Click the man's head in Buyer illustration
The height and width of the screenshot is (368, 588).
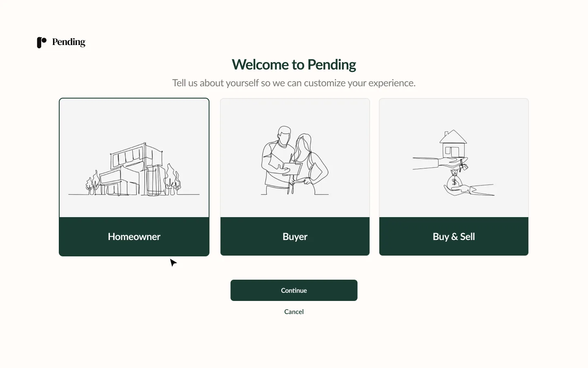[x=284, y=134]
